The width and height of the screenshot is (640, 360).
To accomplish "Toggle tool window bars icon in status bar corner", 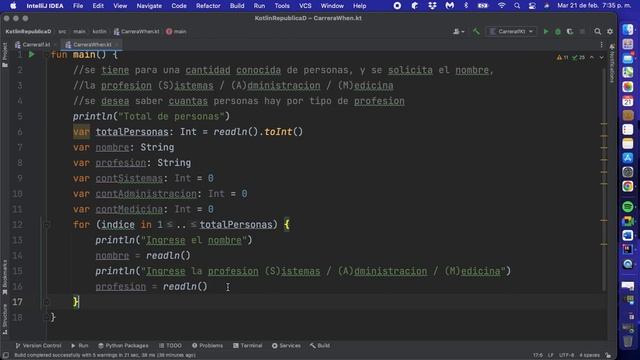I will 6,356.
